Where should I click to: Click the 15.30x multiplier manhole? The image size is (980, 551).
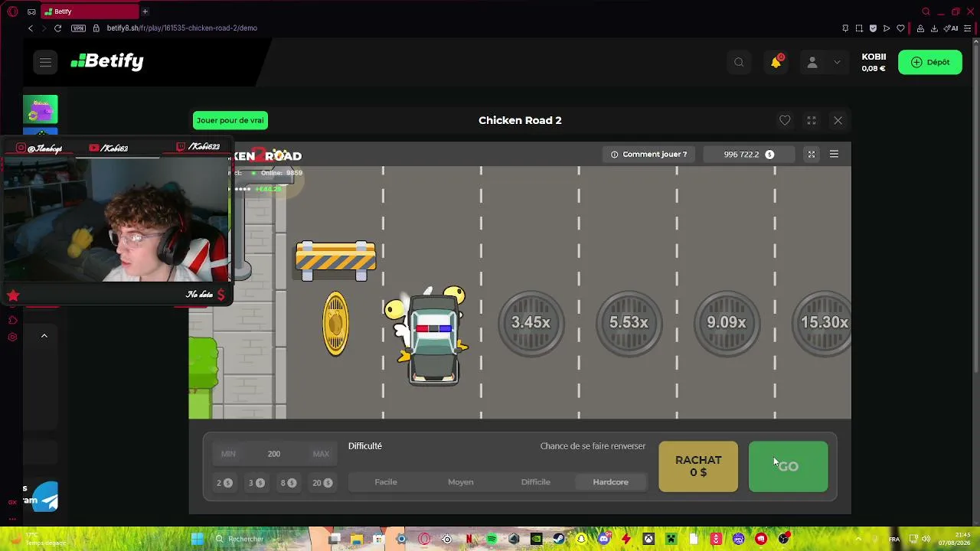tap(822, 323)
